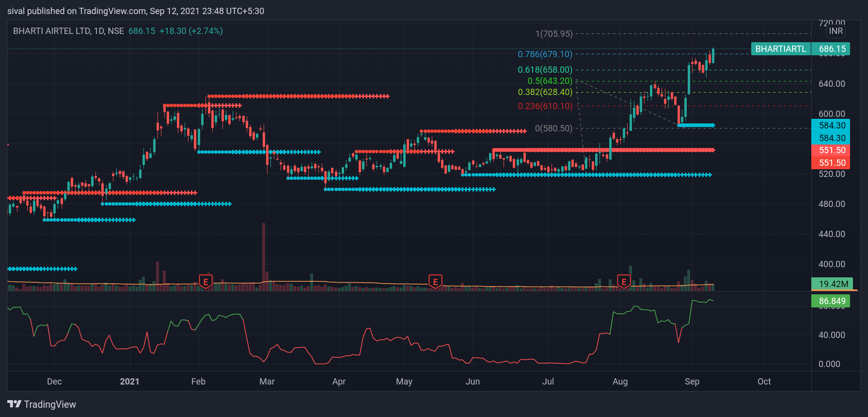Click the upper 584.30 cyan price label

point(832,126)
